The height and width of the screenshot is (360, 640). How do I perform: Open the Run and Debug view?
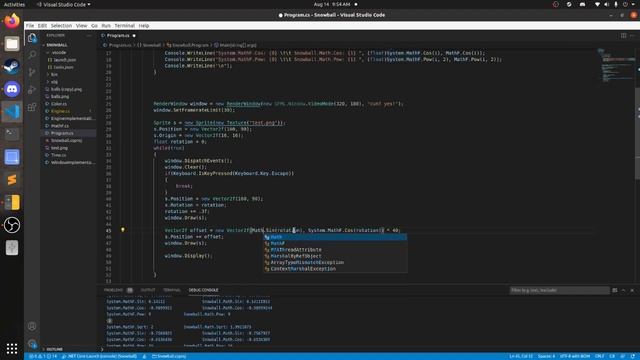(32, 90)
